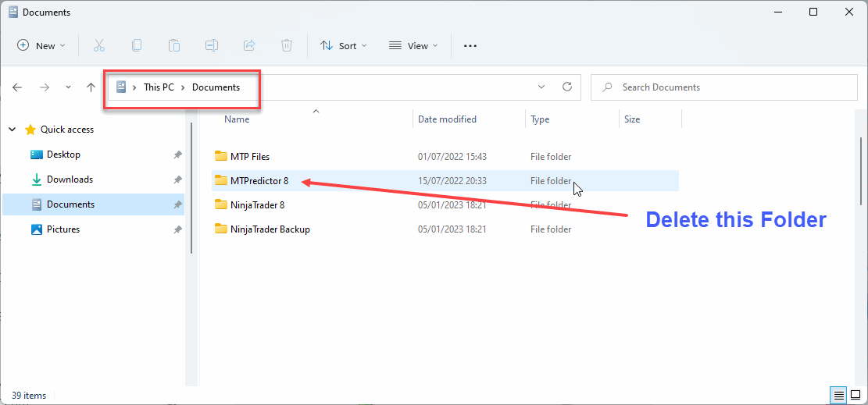
Task: Switch to large thumbnails view toggle
Action: pyautogui.click(x=854, y=396)
